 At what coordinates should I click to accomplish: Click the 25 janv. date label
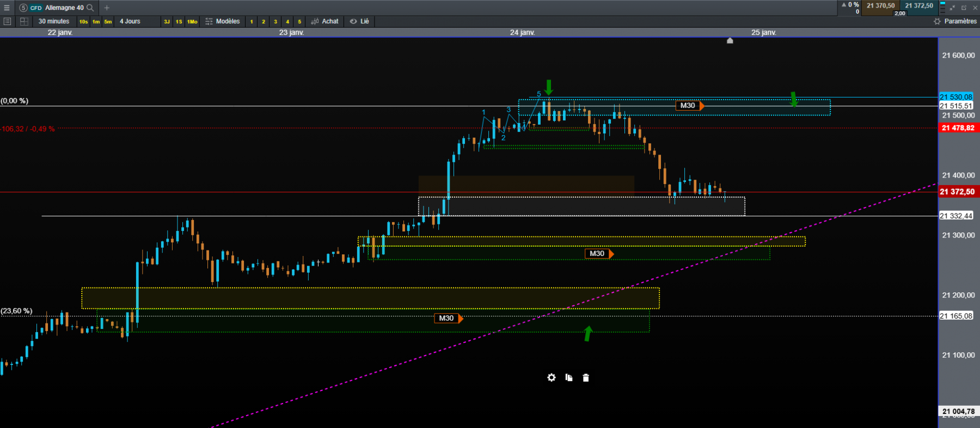763,33
